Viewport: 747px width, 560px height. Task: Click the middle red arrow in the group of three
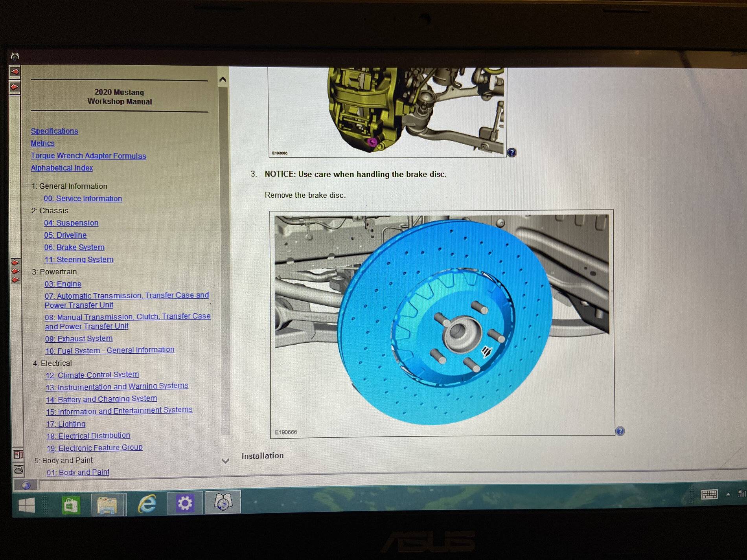tap(15, 271)
